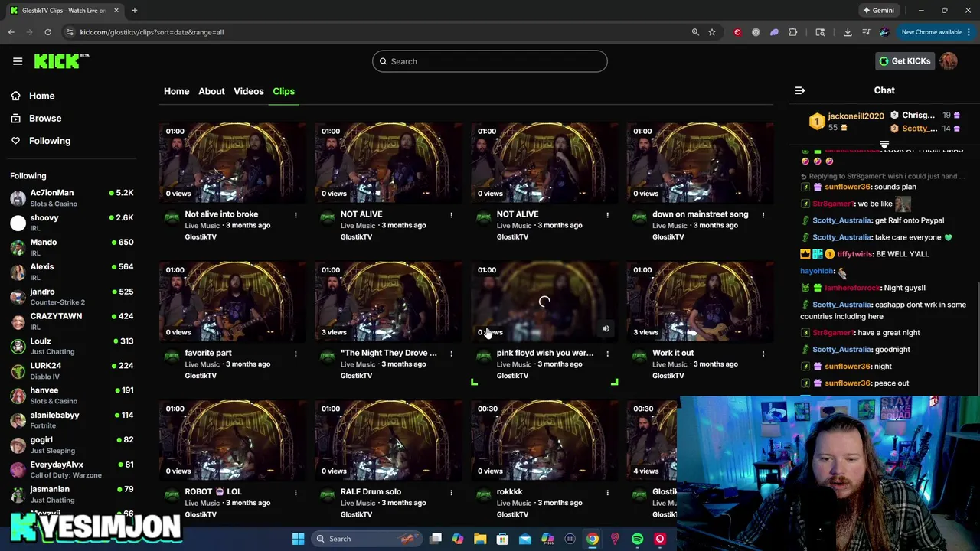Viewport: 980px width, 551px height.
Task: Click the Get KICKs button
Action: (905, 61)
